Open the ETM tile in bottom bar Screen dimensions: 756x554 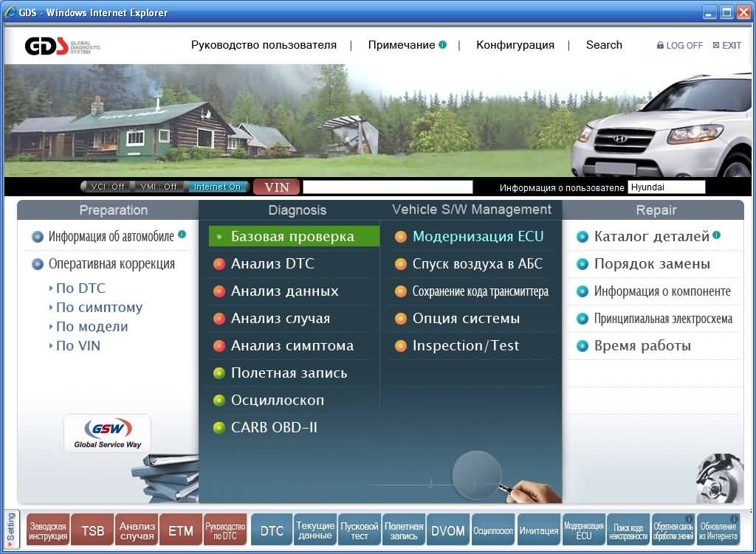click(x=181, y=530)
